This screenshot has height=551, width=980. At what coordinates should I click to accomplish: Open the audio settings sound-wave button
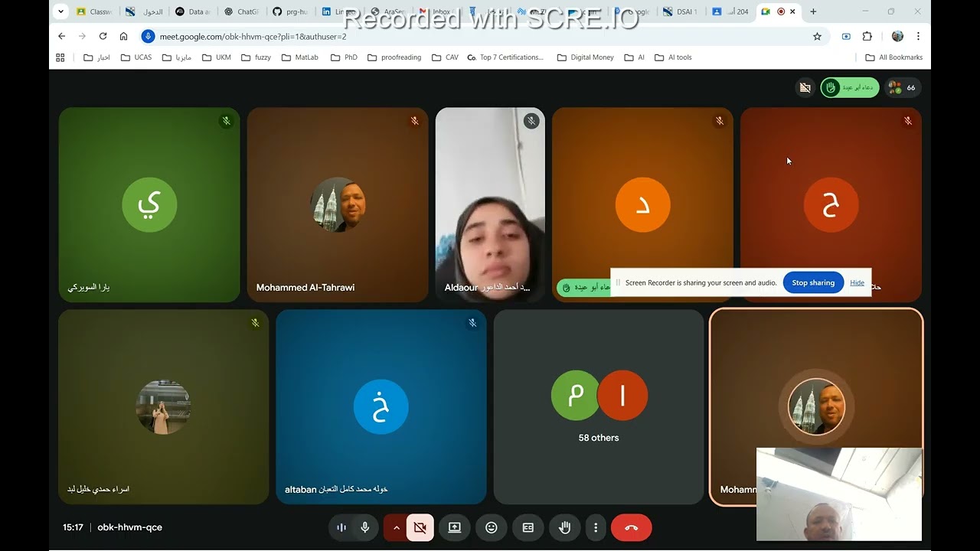click(341, 527)
